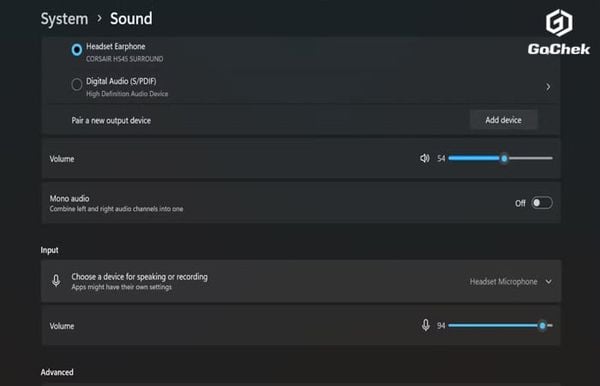The image size is (600, 386).
Task: Select the Headset Earphone radio button
Action: (77, 50)
